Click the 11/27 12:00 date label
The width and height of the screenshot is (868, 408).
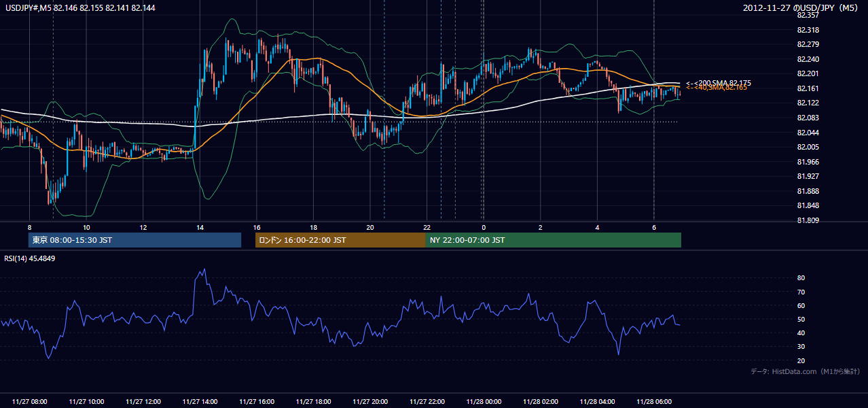pos(143,402)
